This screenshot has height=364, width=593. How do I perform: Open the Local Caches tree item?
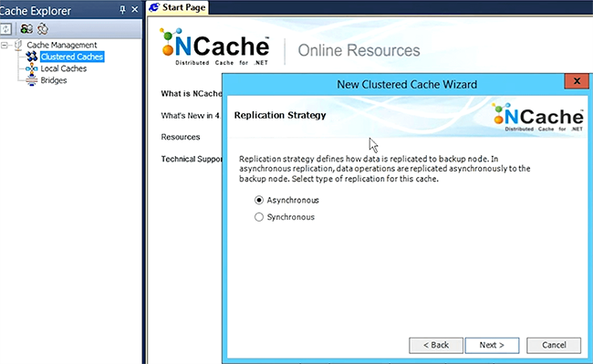click(x=64, y=68)
